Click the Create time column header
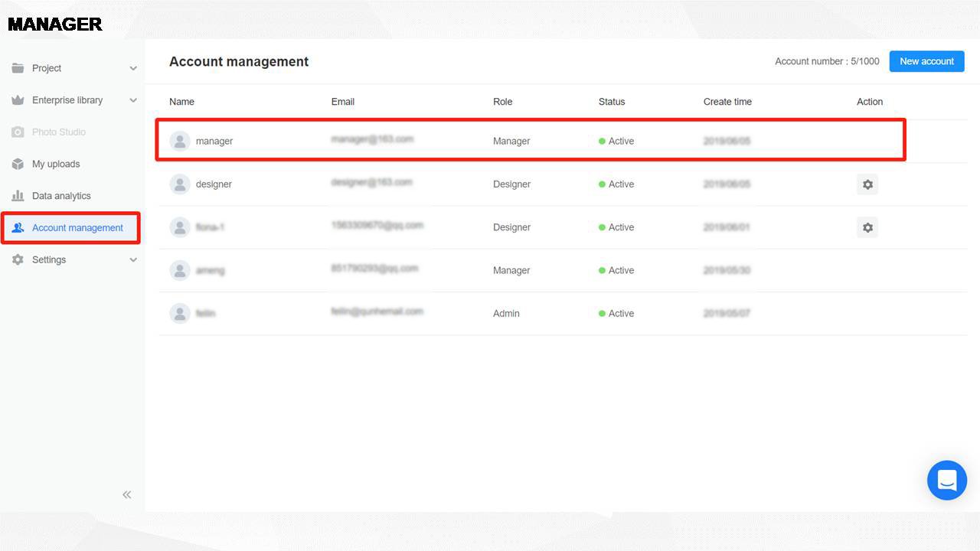The height and width of the screenshot is (551, 980). (x=727, y=102)
